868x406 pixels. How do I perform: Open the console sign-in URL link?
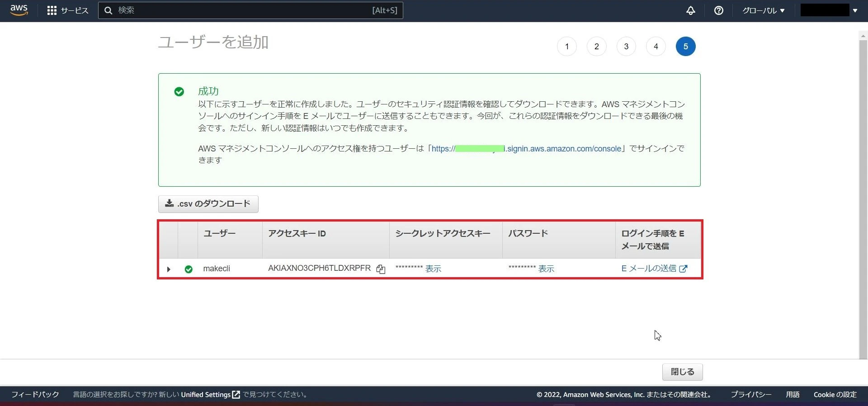tap(527, 149)
